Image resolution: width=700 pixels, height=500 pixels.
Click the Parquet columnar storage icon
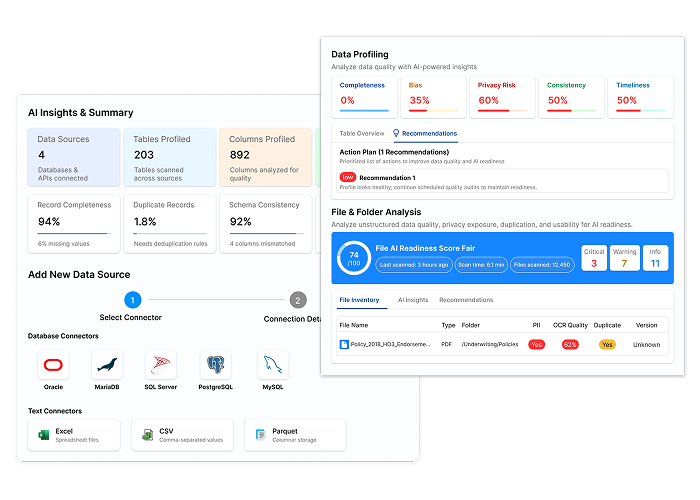261,435
